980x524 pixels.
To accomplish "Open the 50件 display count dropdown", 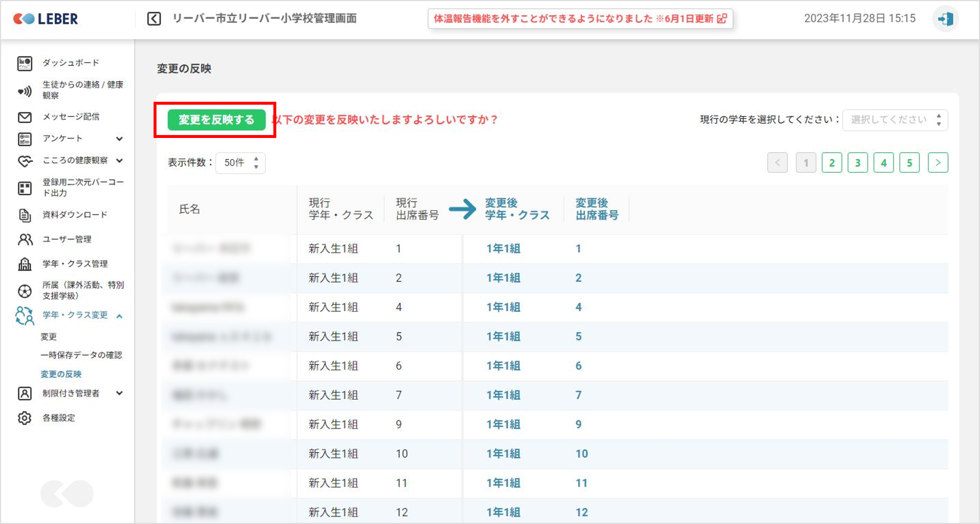I will point(240,163).
